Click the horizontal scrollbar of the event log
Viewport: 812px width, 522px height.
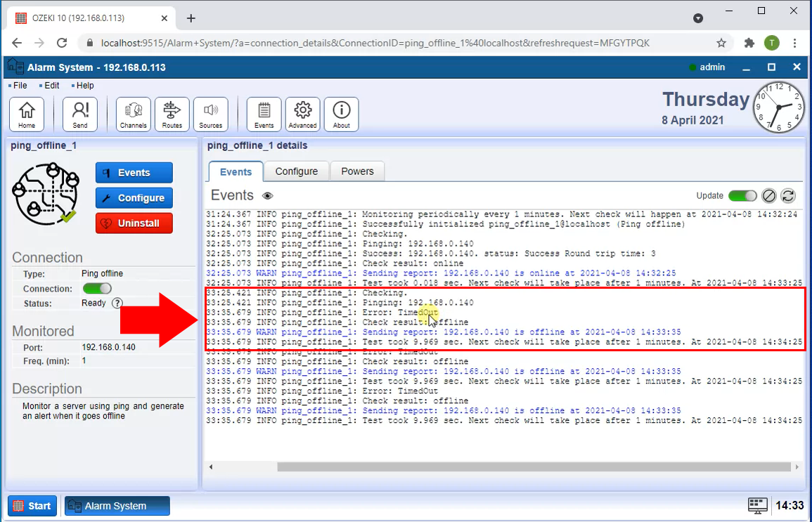pos(534,467)
